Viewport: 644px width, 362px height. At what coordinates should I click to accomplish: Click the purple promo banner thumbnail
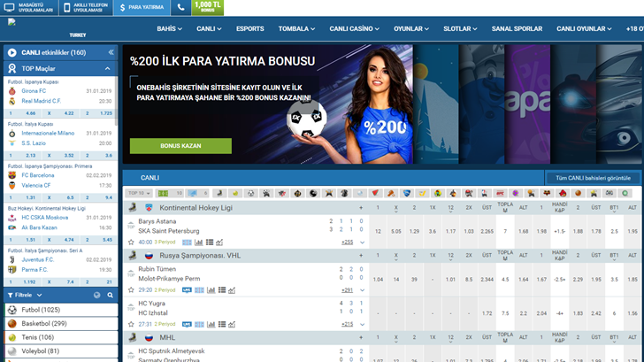(527, 104)
